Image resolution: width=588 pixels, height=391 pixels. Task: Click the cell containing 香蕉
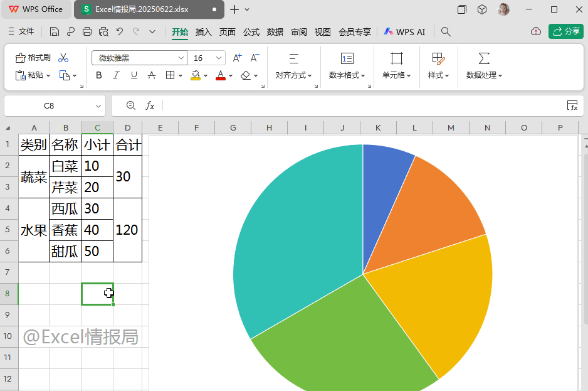tap(65, 230)
